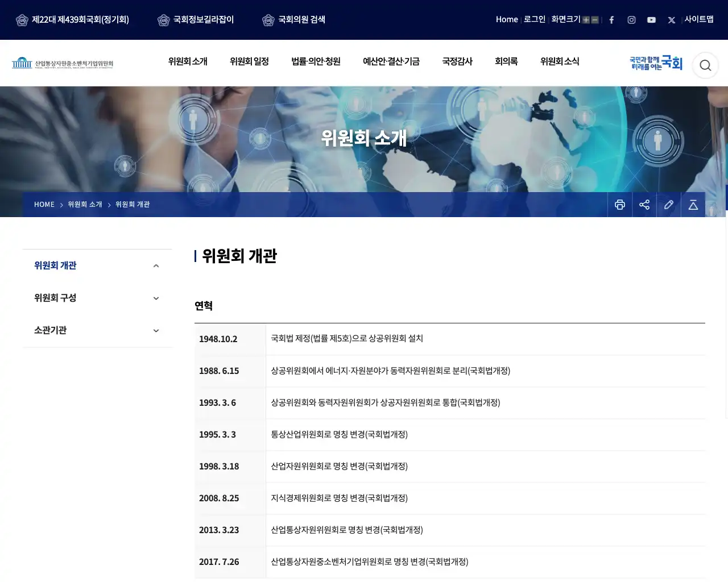
Task: Collapse the 위원회 개관 sidebar chevron
Action: [156, 266]
